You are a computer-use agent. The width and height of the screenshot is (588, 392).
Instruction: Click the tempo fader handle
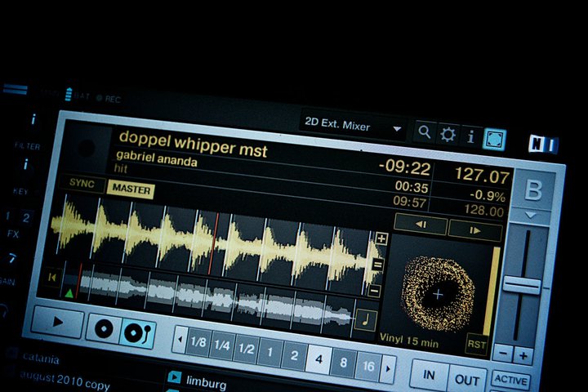pos(521,285)
